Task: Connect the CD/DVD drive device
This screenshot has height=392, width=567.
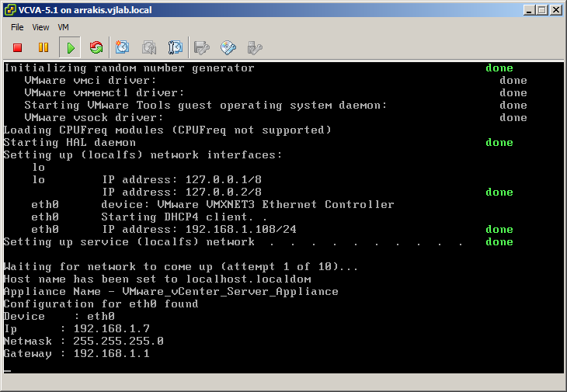Action: 228,48
